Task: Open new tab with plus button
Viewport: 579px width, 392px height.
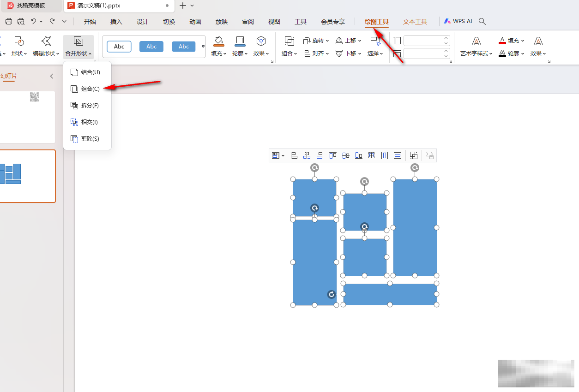Action: [x=183, y=6]
